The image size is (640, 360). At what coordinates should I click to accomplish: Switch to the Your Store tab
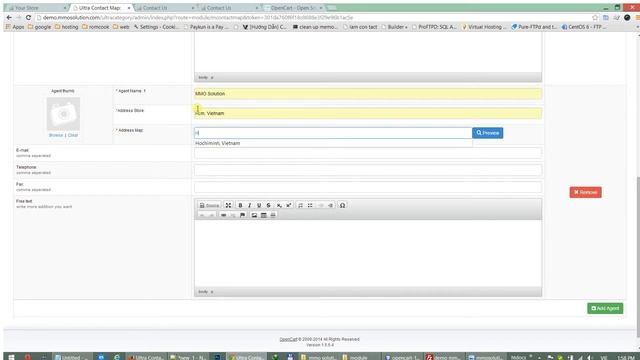(37, 8)
